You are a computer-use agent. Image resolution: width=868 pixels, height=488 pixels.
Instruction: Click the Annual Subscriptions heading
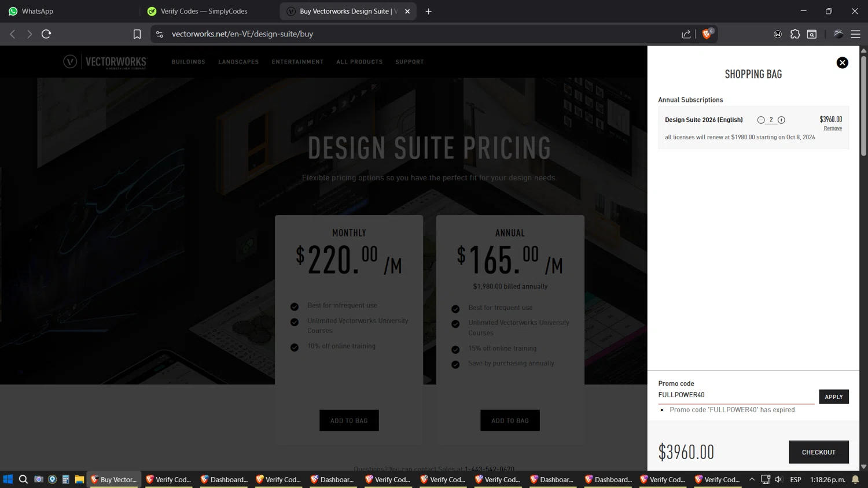tap(690, 100)
